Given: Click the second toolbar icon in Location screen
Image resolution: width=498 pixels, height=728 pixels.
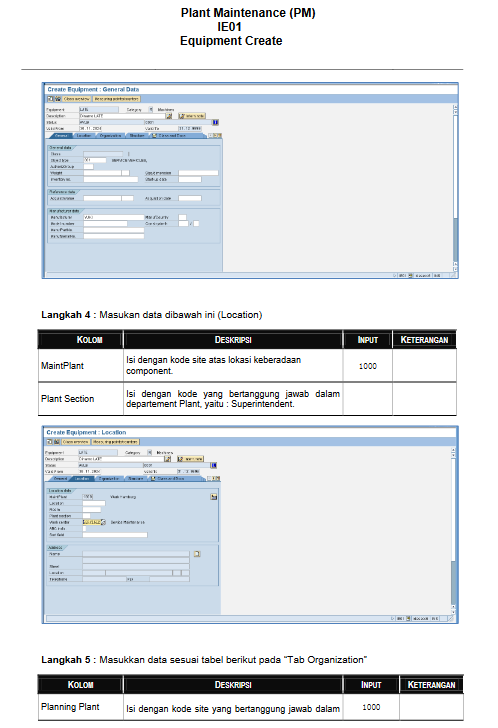Looking at the screenshot, I should (57, 442).
